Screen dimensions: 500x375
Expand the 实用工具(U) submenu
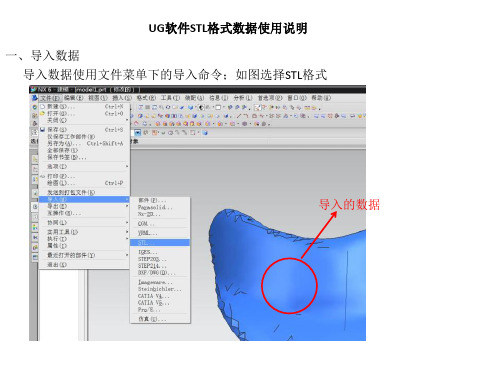84,232
